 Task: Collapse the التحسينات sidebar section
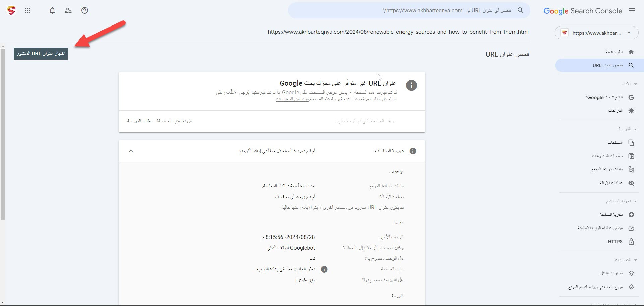click(635, 260)
